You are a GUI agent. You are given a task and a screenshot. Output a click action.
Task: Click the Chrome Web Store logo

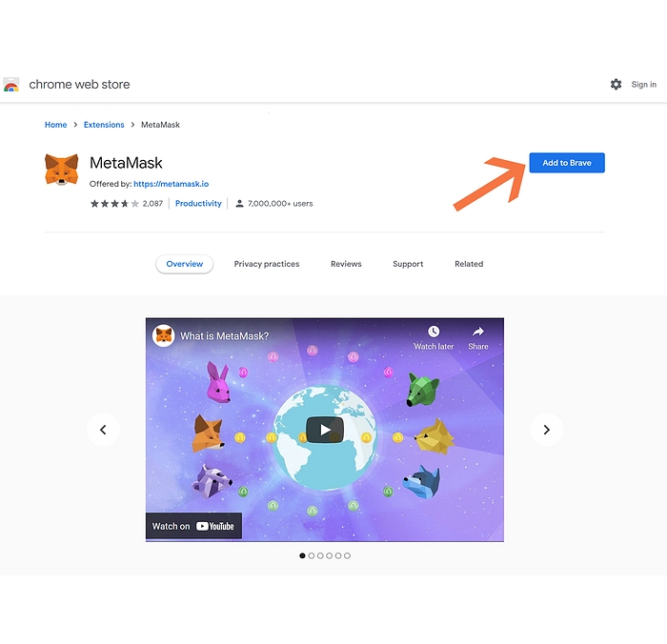[x=11, y=84]
